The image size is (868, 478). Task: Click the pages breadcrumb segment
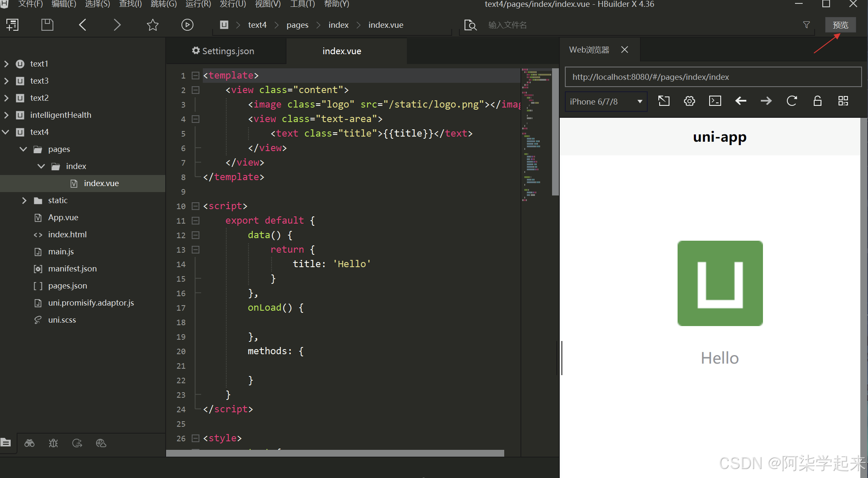click(298, 25)
